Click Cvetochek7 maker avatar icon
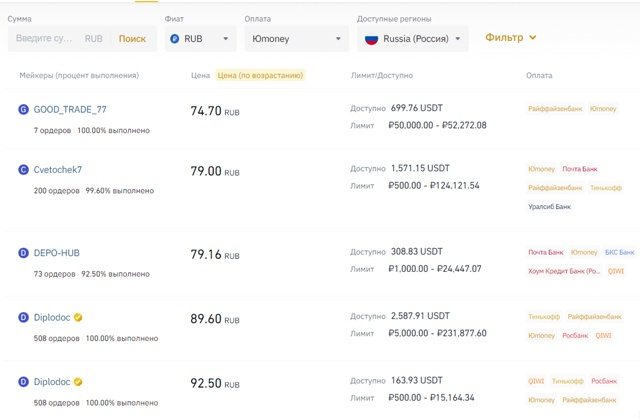640x419 pixels. pyautogui.click(x=23, y=170)
